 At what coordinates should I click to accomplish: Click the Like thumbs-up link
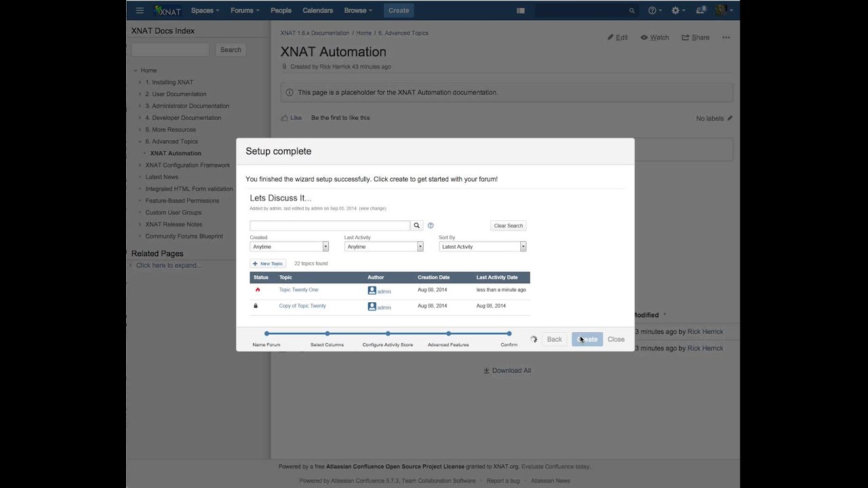[292, 118]
